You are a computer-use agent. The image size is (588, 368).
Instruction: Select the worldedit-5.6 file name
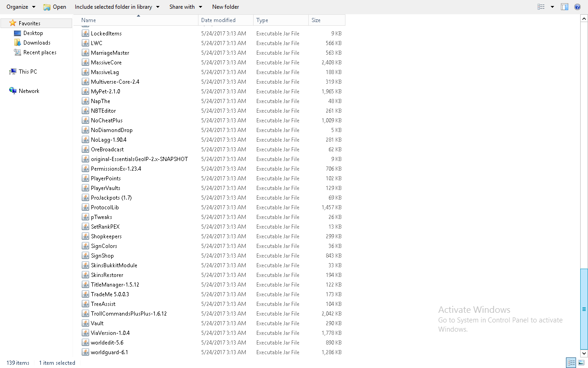pyautogui.click(x=107, y=343)
